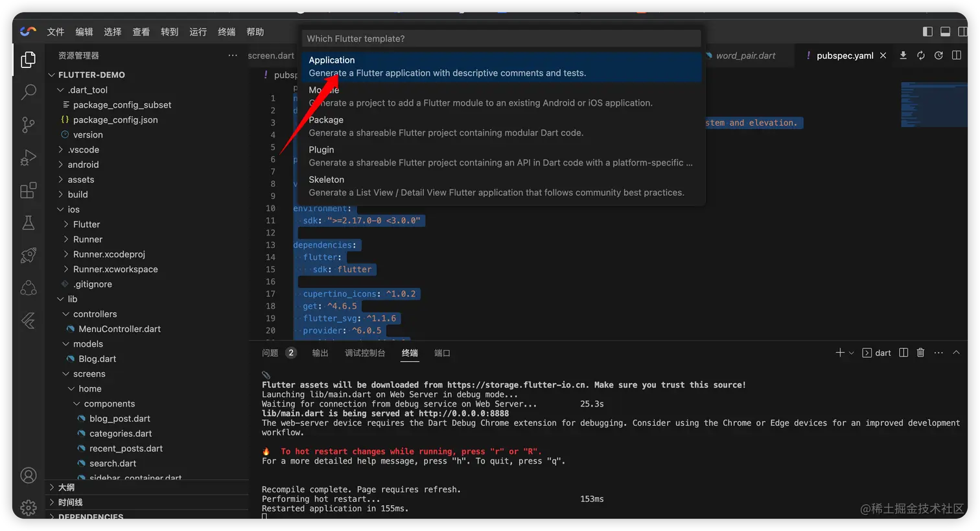Select the dart terminal entry
980x531 pixels.
pos(877,353)
